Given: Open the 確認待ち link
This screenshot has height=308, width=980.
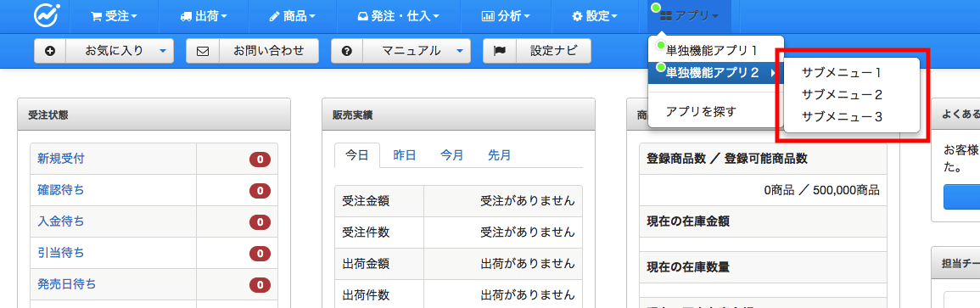Looking at the screenshot, I should 60,190.
